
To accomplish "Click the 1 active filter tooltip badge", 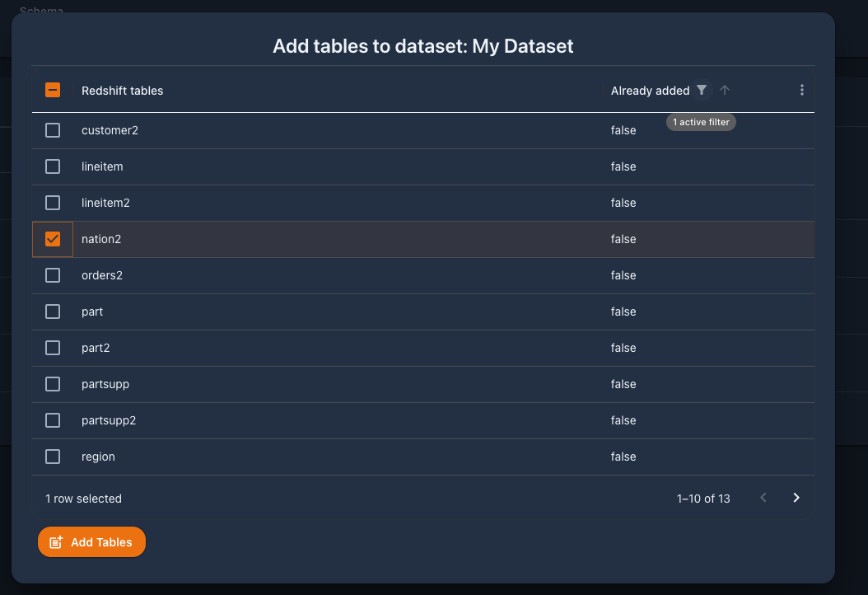I will 701,122.
